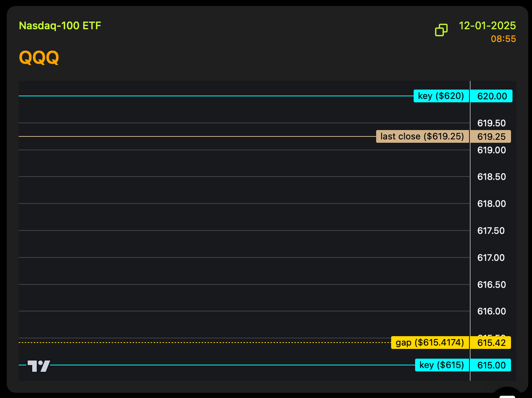Click the tan 619.25 price tag
532x398 pixels.
[491, 137]
